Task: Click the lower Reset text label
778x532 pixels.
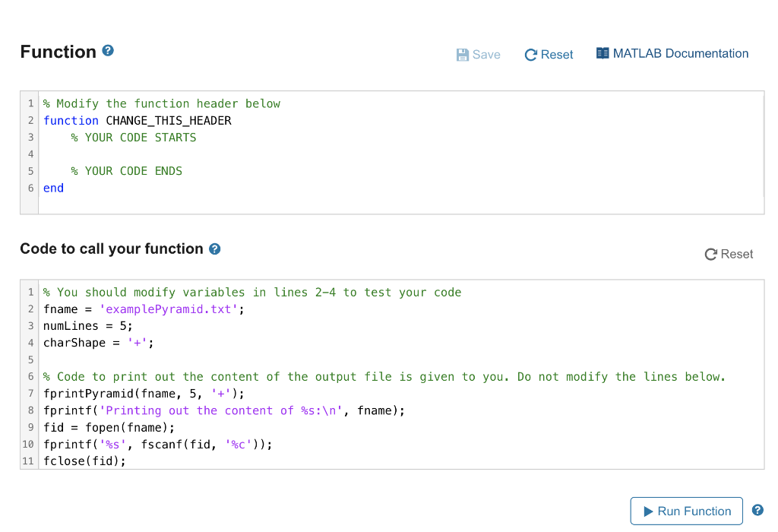Action: point(735,255)
